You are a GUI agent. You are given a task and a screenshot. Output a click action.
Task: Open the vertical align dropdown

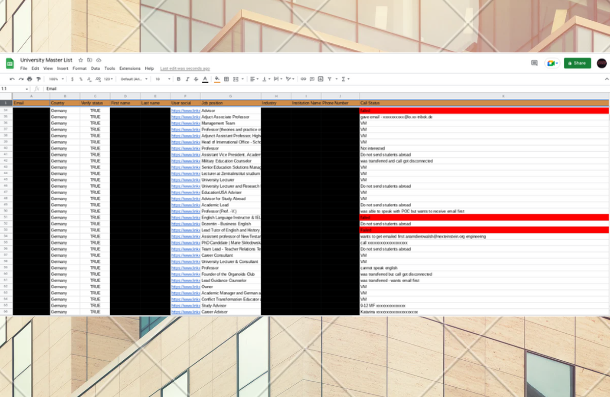[266, 79]
